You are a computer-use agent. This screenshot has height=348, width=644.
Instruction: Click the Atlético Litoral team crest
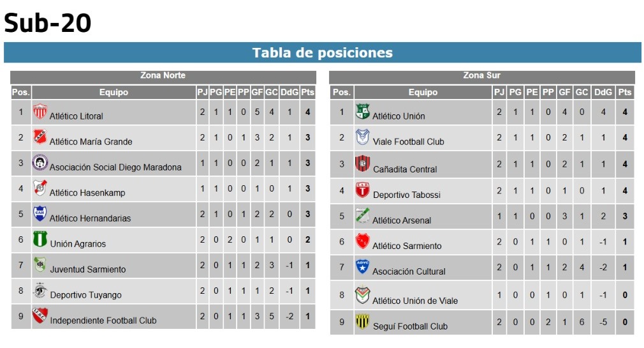pos(40,112)
